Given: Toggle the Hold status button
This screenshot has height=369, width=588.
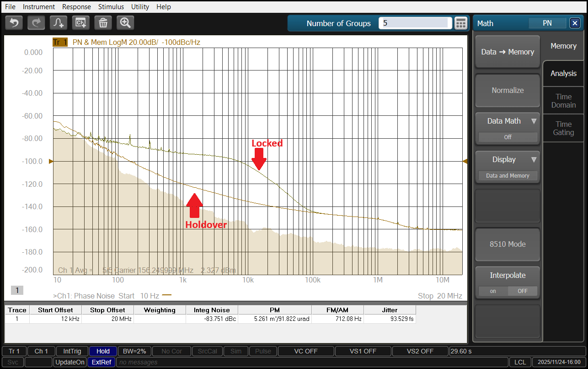Looking at the screenshot, I should tap(103, 351).
